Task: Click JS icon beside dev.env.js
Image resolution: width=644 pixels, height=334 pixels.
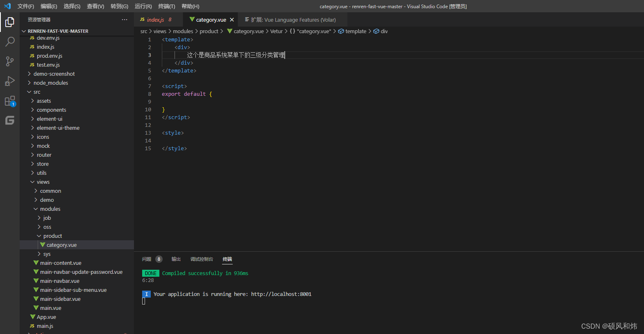Action: (32, 38)
